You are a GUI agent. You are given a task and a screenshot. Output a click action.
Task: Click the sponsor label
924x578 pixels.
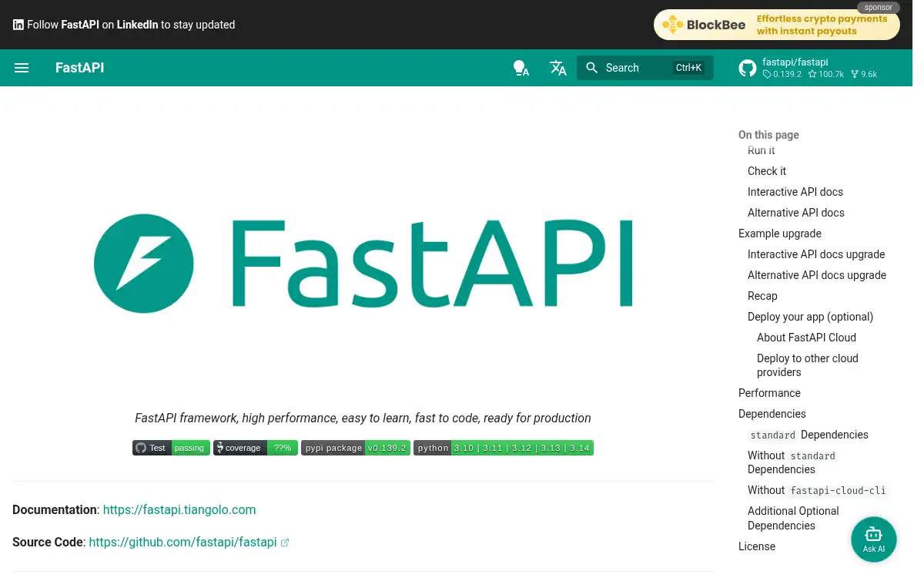[879, 8]
